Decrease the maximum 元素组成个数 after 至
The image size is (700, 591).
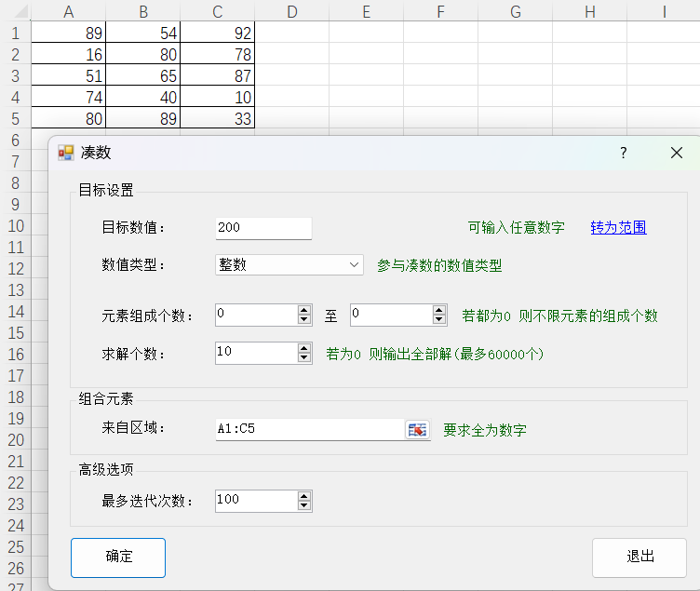coord(439,319)
